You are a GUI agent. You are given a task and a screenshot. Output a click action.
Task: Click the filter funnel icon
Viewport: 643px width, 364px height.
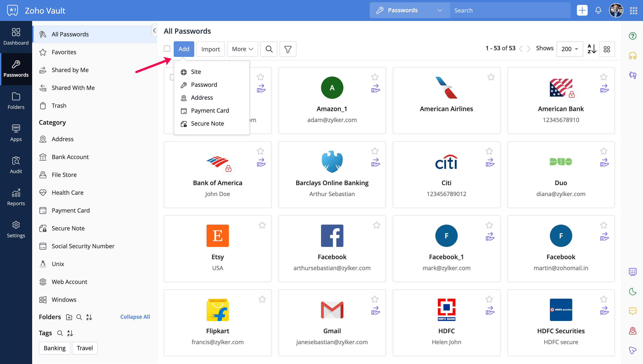tap(288, 49)
